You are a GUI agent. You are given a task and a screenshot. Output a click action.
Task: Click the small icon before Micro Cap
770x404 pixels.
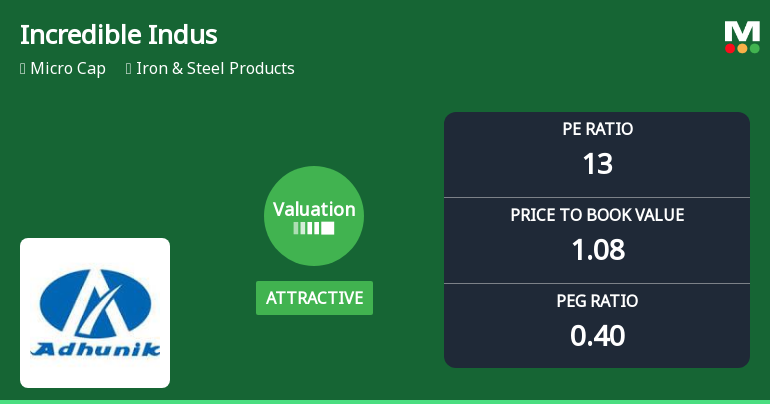coord(23,69)
